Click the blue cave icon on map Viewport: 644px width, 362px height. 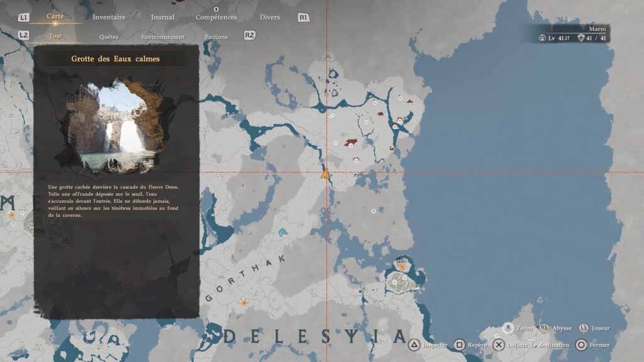click(282, 233)
